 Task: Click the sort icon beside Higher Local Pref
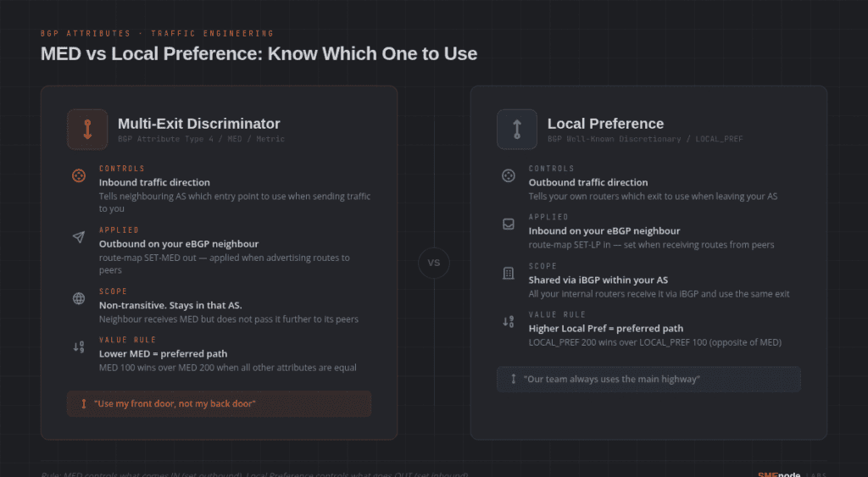click(x=509, y=321)
